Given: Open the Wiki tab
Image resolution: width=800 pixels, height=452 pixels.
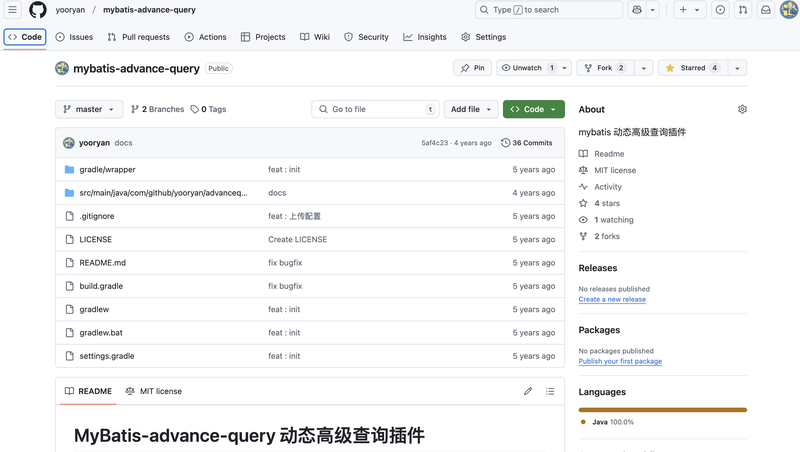Looking at the screenshot, I should 315,37.
